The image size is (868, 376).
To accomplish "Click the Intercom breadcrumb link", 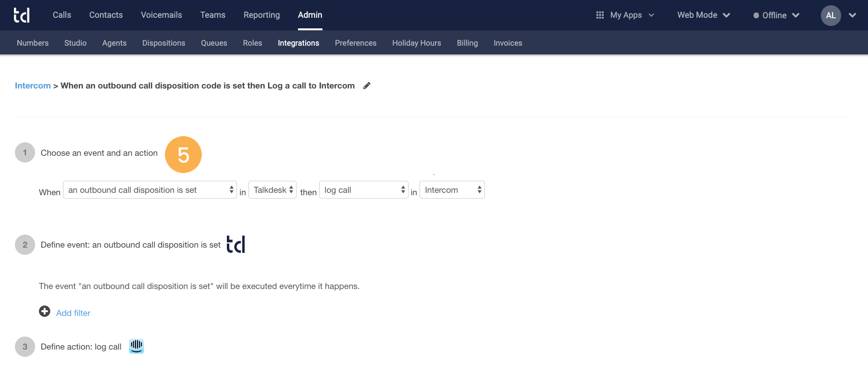I will point(33,86).
